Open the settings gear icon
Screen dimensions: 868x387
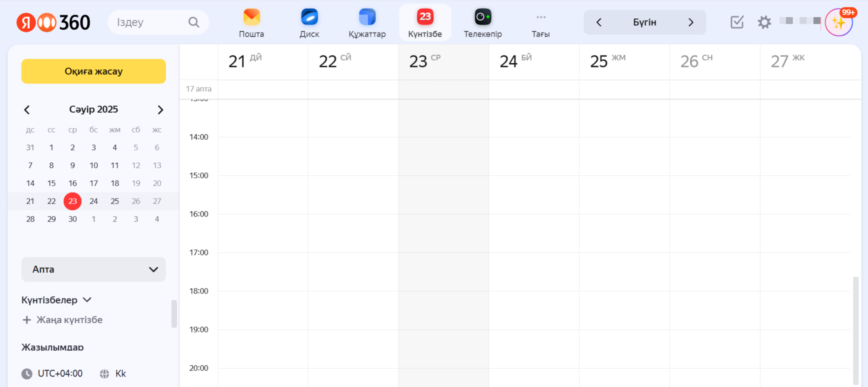[764, 22]
